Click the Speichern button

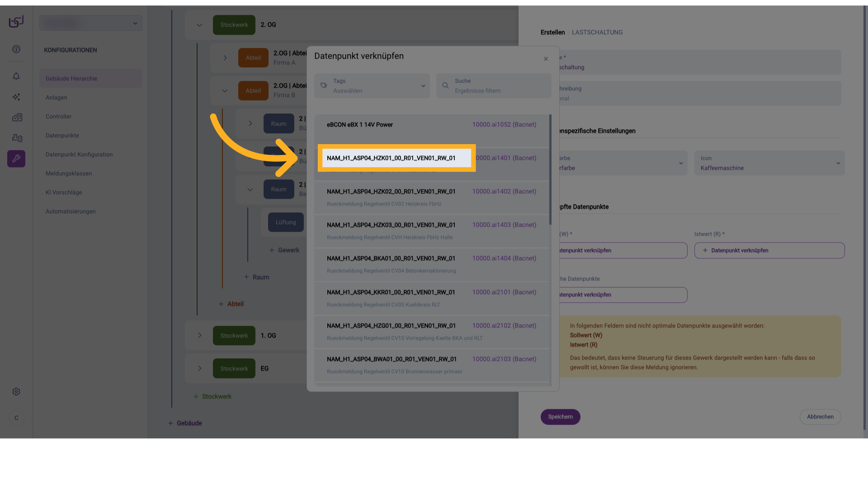(x=560, y=417)
